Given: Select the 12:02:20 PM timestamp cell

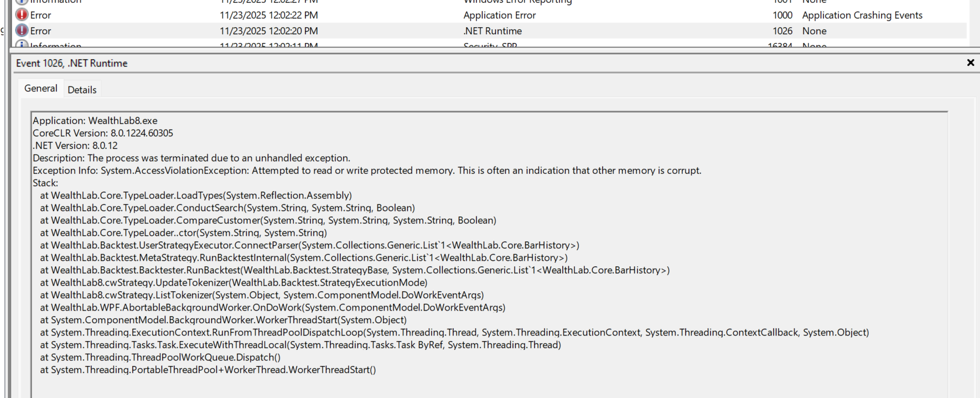Looking at the screenshot, I should click(268, 31).
